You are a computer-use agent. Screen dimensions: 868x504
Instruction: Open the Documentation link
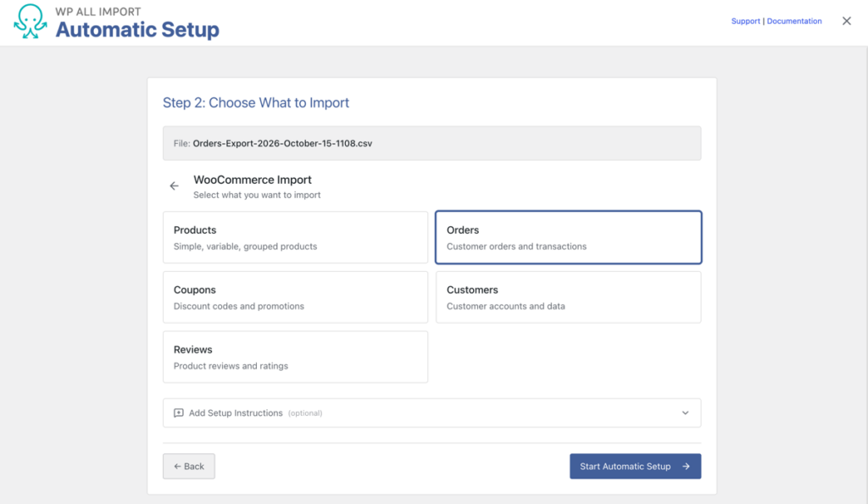click(793, 21)
